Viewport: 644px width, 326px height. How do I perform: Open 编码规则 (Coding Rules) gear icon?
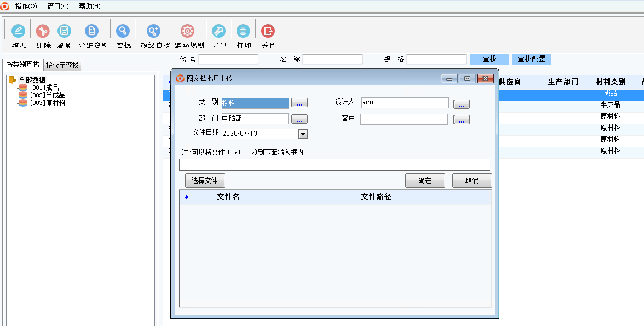tap(188, 31)
